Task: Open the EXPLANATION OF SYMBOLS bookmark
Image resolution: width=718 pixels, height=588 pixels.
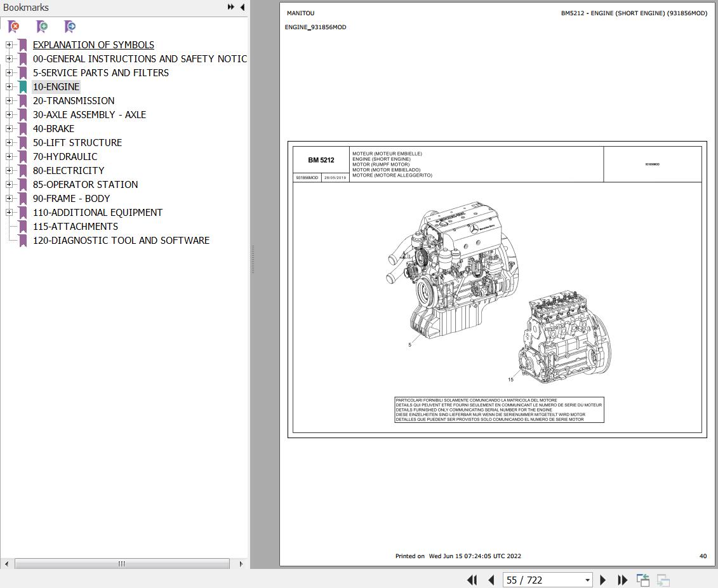Action: [x=93, y=45]
